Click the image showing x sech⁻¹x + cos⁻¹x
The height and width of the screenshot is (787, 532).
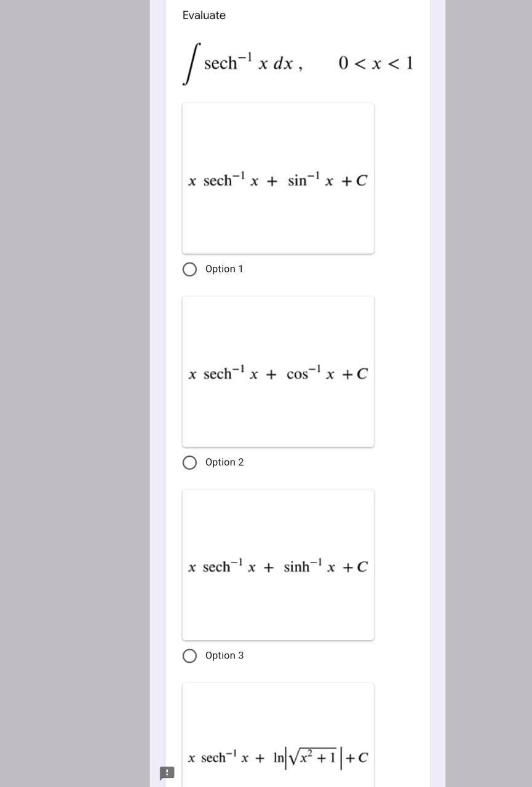[277, 371]
